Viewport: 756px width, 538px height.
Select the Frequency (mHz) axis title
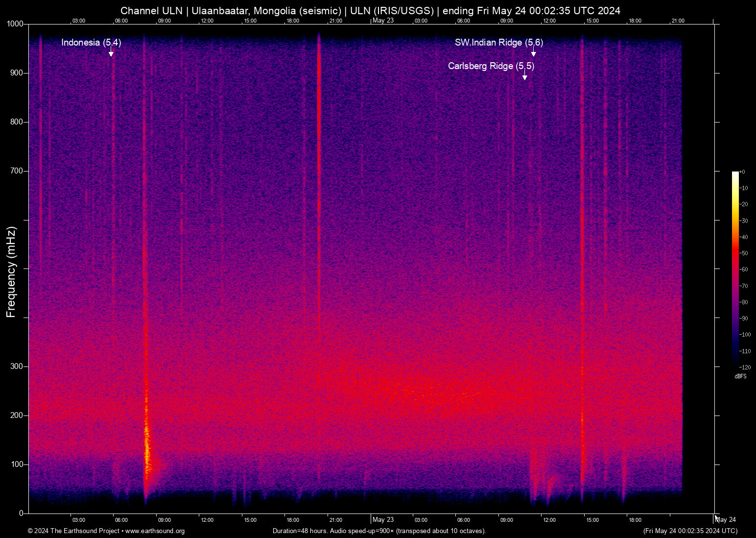coord(11,272)
